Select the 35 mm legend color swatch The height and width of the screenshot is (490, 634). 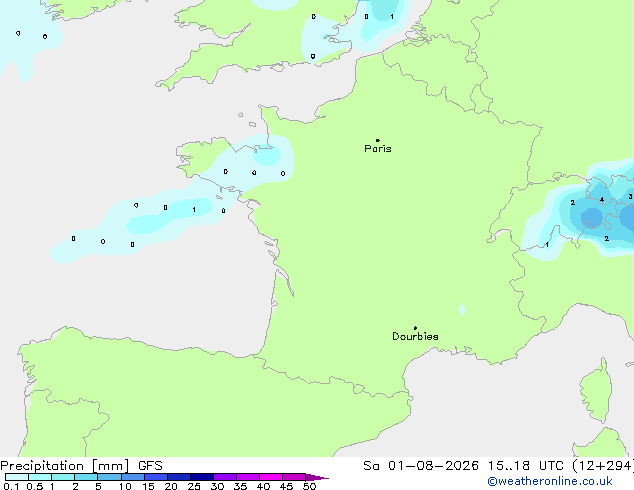pos(248,477)
